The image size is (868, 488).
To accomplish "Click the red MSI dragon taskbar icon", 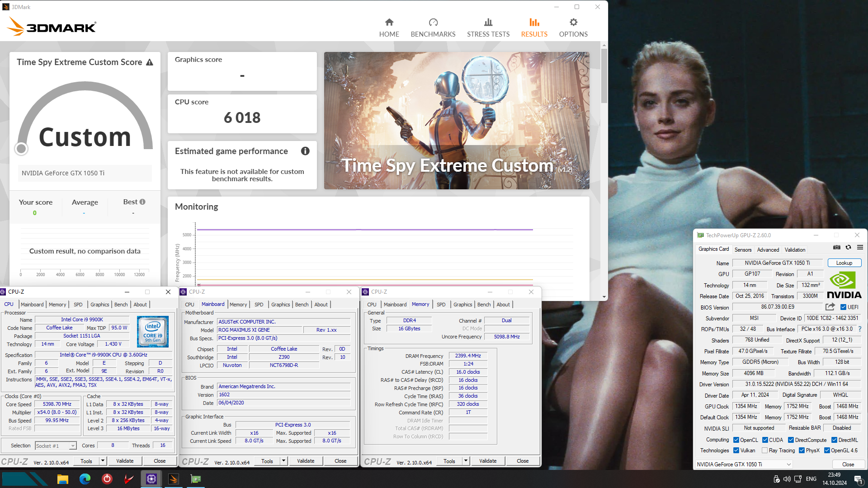I will (129, 479).
